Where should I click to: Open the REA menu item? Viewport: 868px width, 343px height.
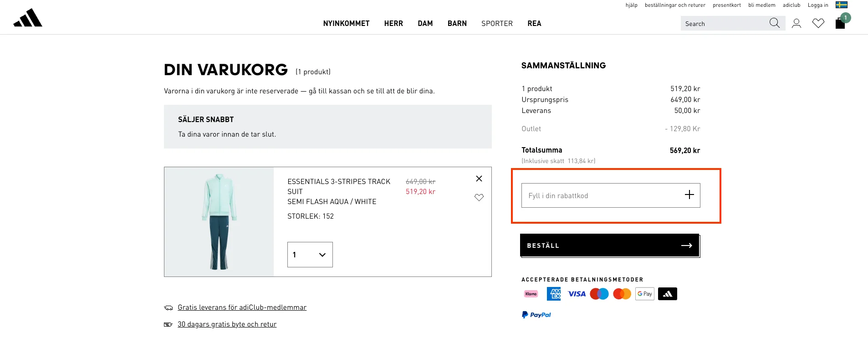pos(534,23)
